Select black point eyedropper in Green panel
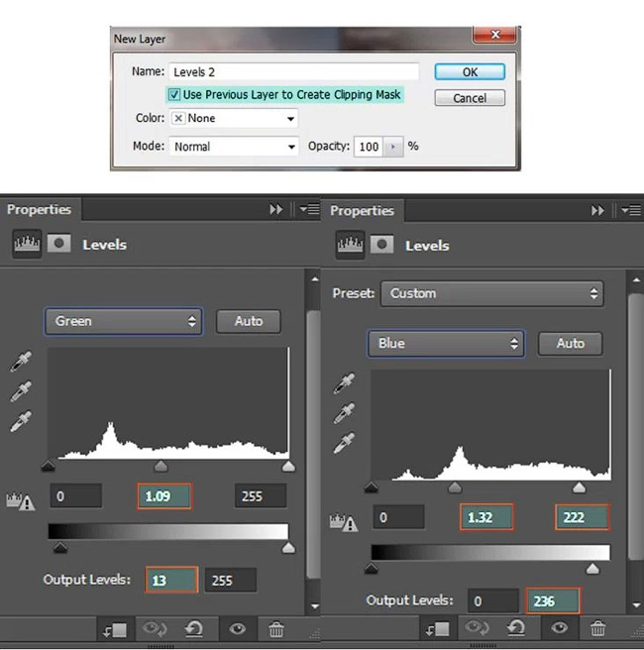The image size is (644, 650). pos(21,361)
